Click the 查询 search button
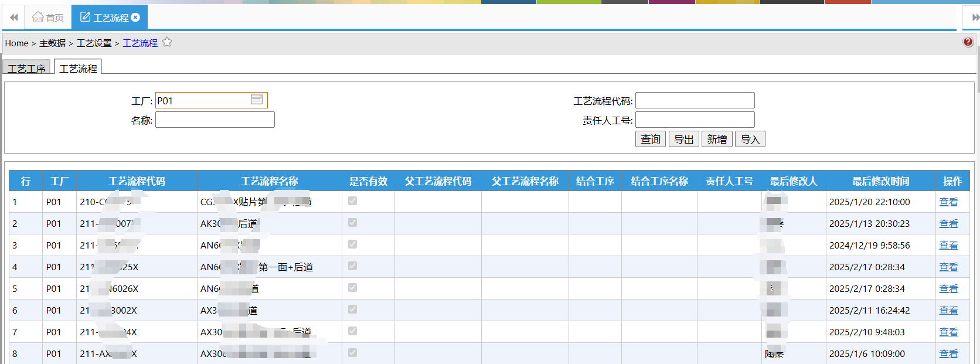 [x=651, y=139]
